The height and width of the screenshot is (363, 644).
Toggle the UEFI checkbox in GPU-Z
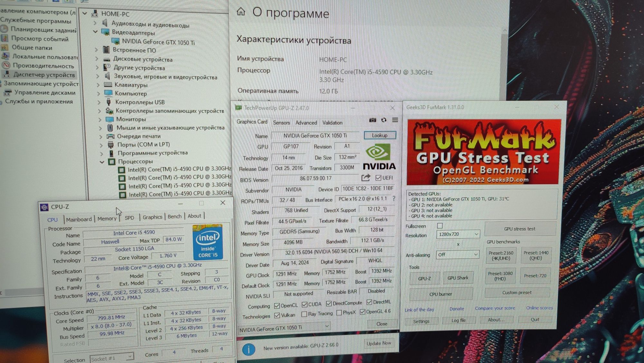(378, 178)
